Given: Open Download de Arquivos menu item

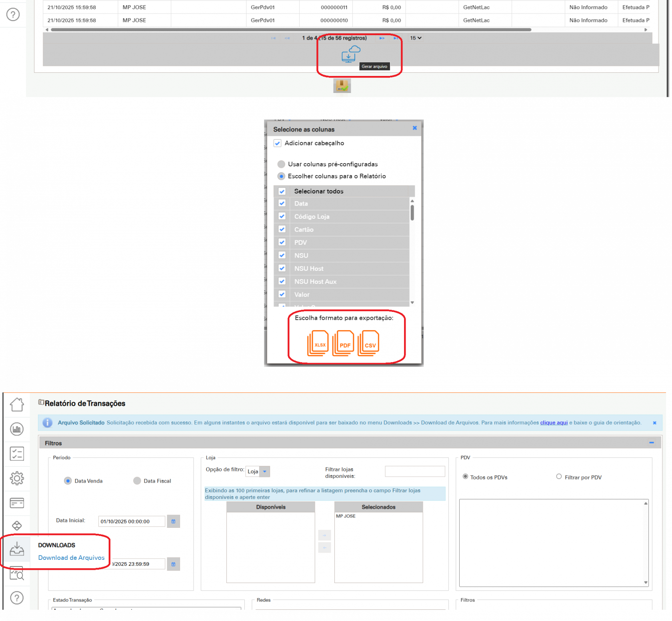Looking at the screenshot, I should pyautogui.click(x=71, y=558).
